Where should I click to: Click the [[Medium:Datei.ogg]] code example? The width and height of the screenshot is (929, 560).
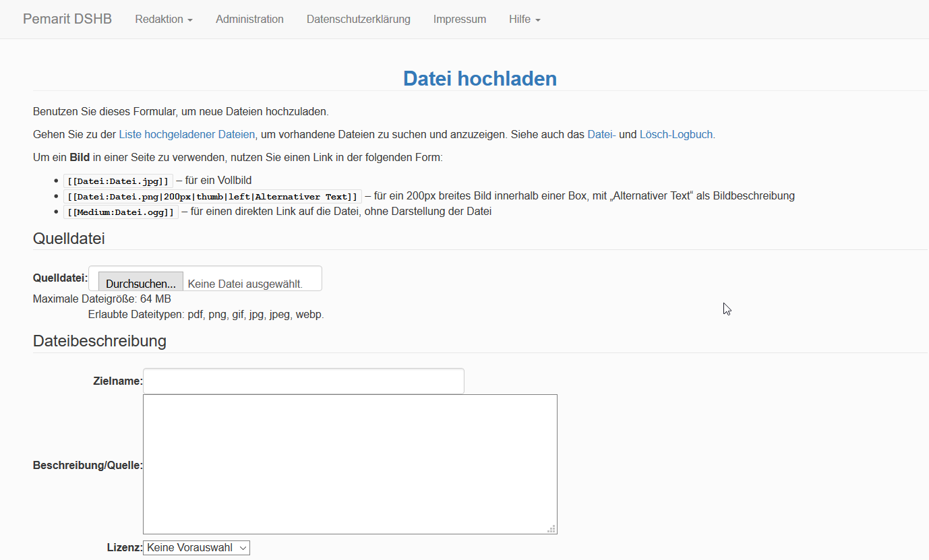(121, 212)
